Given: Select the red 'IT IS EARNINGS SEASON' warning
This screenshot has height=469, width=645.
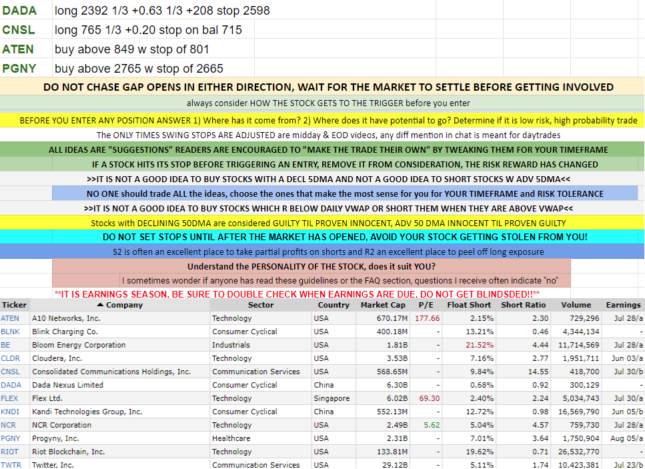Looking at the screenshot, I should tap(296, 294).
